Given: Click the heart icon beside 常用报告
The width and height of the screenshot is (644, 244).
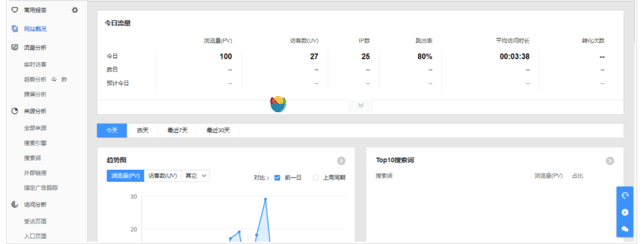Looking at the screenshot, I should pos(15,10).
